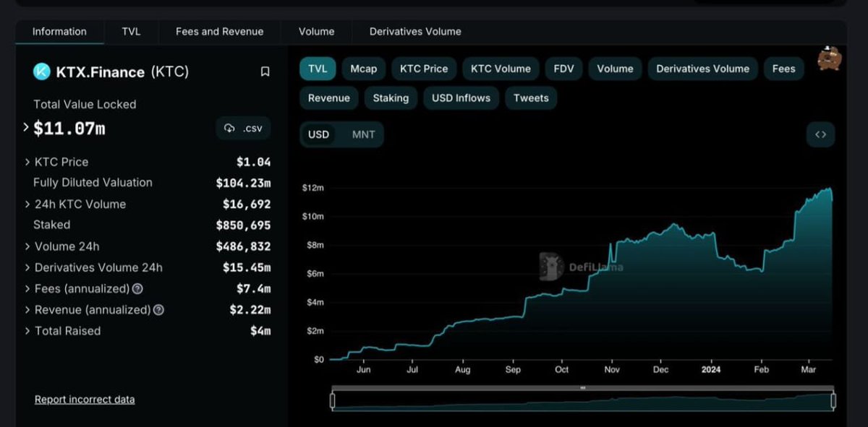
Task: Click the right handle of chart range slider
Action: (833, 401)
